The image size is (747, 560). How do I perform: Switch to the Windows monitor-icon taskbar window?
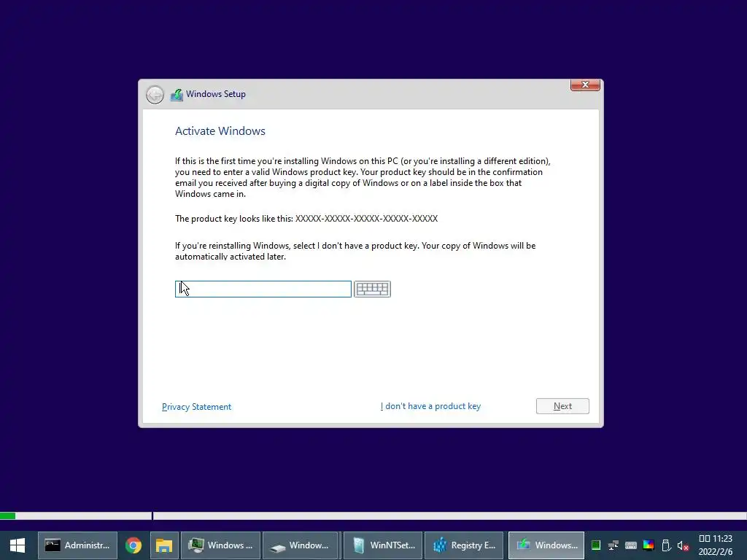[220, 545]
